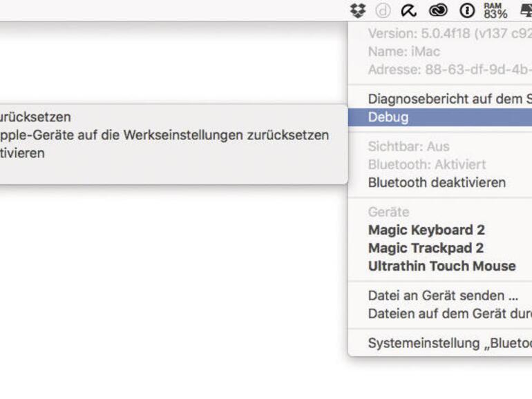Image resolution: width=532 pixels, height=399 pixels.
Task: Open Systemeinstellung „Bluetooth“ entry
Action: tap(440, 343)
